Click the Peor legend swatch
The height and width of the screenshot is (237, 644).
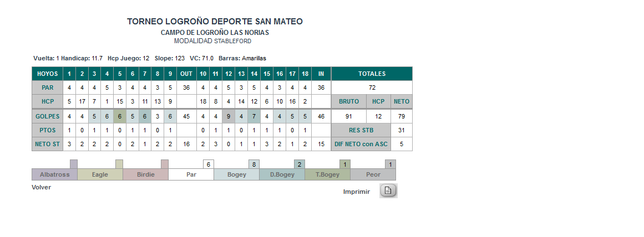[x=373, y=174]
